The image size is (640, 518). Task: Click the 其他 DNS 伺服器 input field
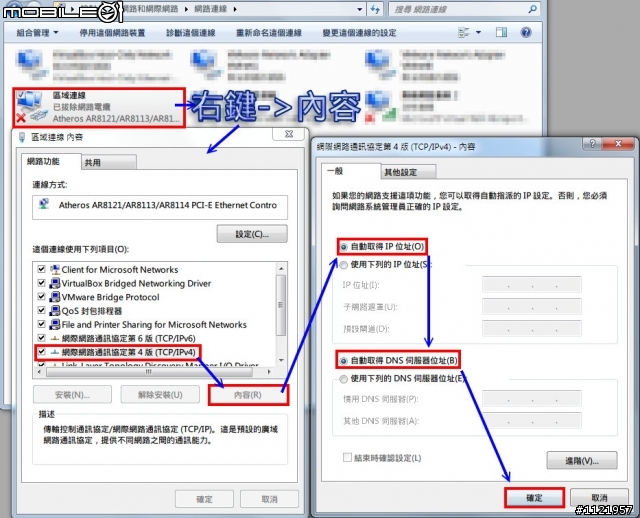pyautogui.click(x=531, y=420)
